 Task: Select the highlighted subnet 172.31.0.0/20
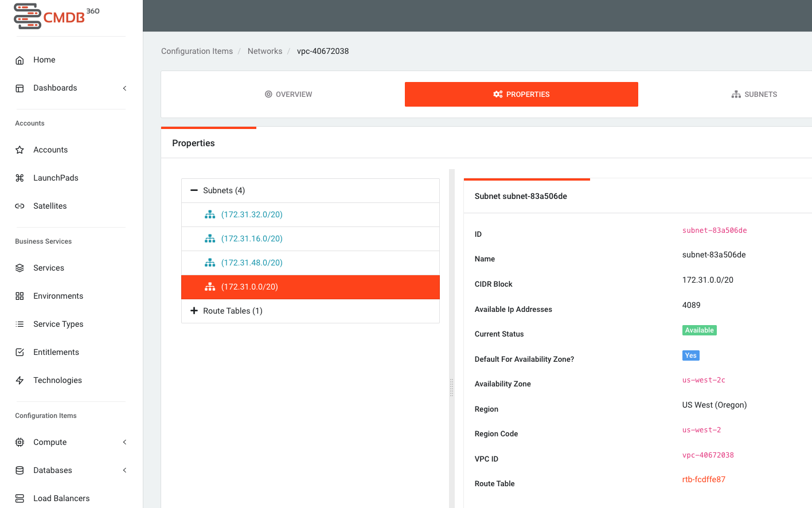(310, 287)
